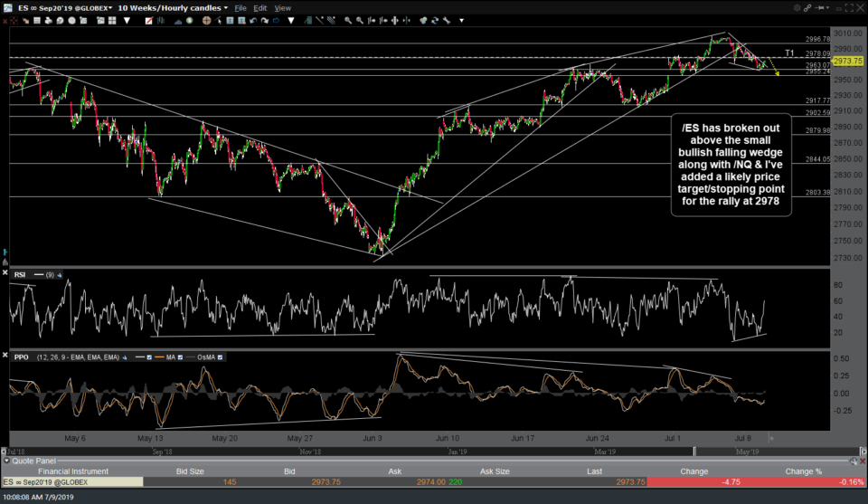Click the scrollbar left arrow

click(x=5, y=452)
